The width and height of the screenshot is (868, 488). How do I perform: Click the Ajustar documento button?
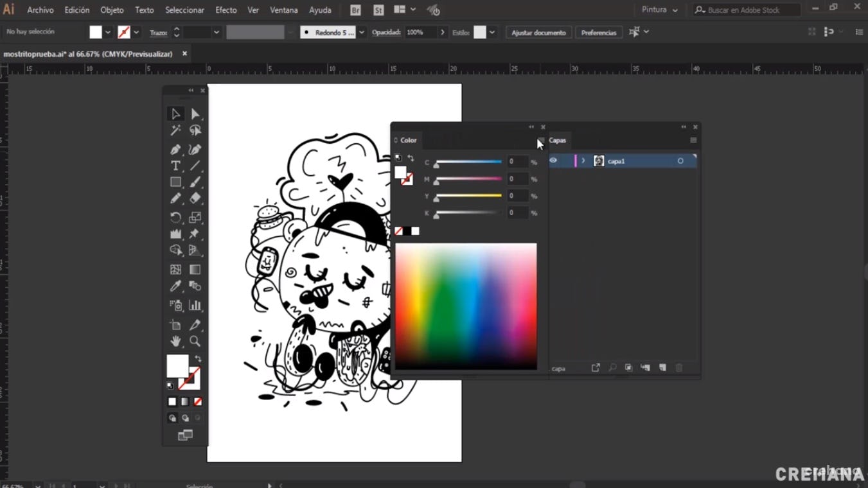[538, 32]
